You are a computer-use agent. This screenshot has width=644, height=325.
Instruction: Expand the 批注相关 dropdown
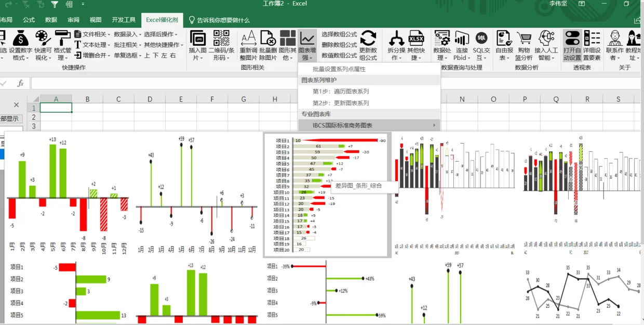tap(127, 45)
